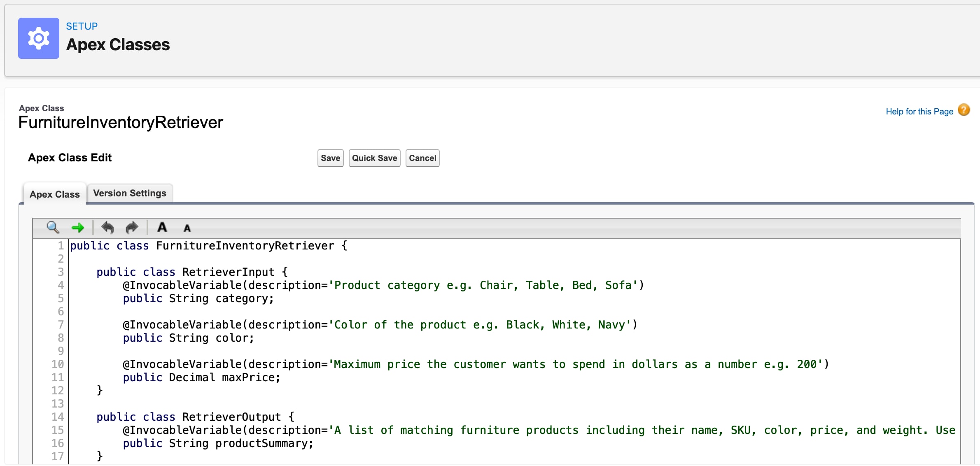The image size is (980, 466).
Task: Click the green go-to-line arrow icon
Action: (77, 227)
